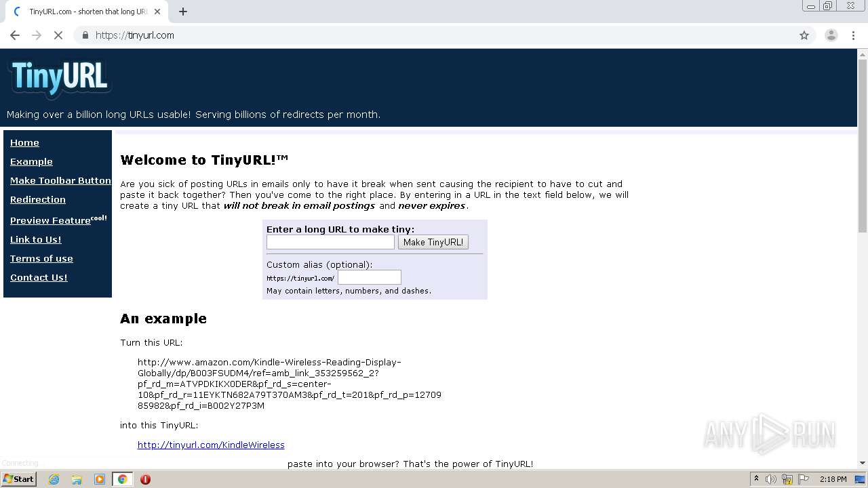
Task: Open the volume speaker tray icon
Action: pyautogui.click(x=771, y=479)
